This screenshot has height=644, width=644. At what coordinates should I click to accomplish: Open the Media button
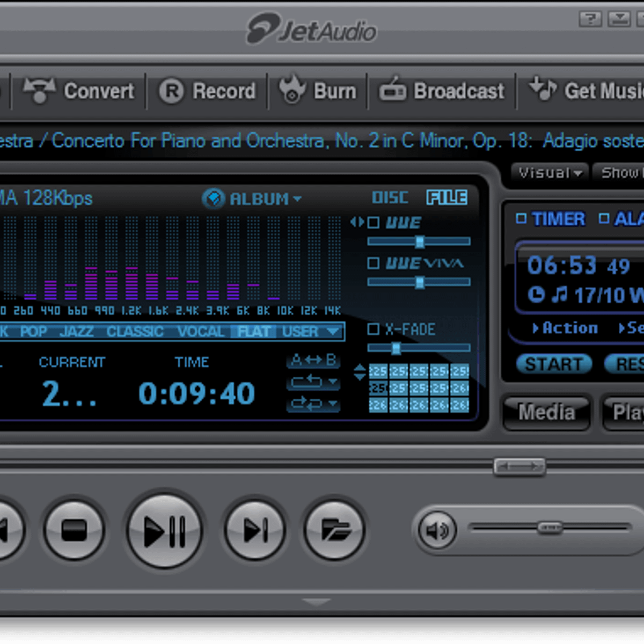[546, 412]
